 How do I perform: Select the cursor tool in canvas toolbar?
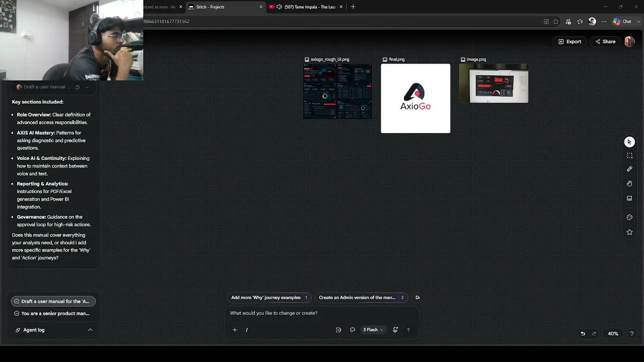[x=629, y=142]
